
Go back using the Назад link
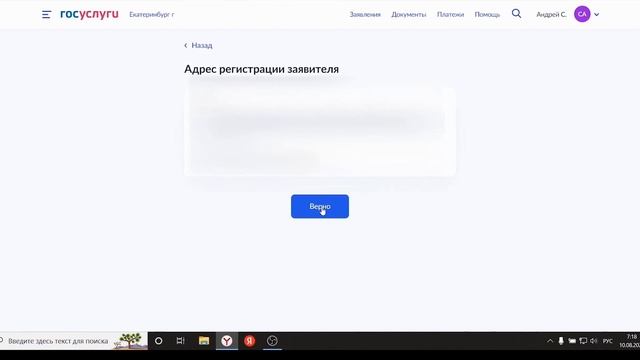(198, 45)
